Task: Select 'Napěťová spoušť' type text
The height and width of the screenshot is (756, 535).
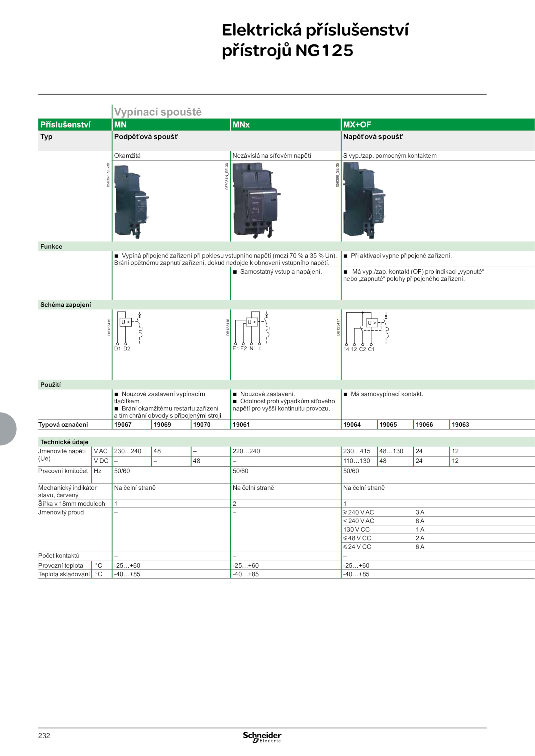Action: (x=373, y=137)
